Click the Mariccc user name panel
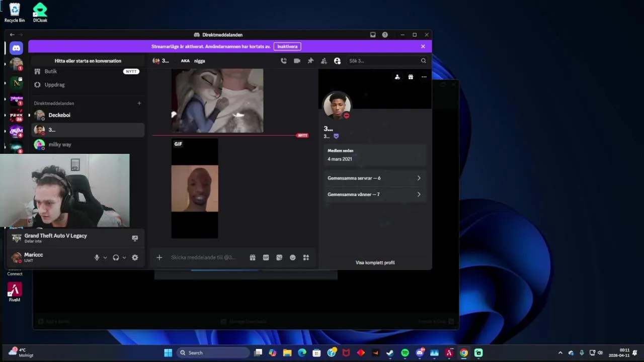644x362 pixels. [34, 257]
